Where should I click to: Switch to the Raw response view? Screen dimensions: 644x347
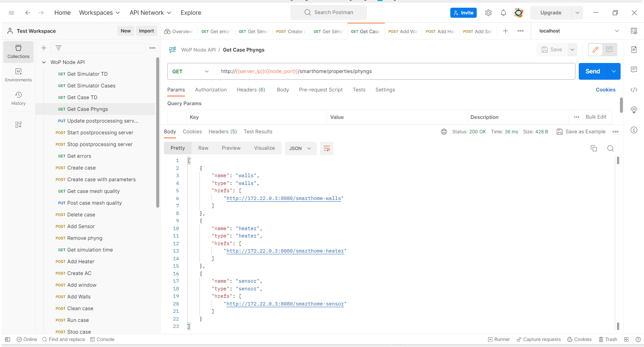[203, 148]
